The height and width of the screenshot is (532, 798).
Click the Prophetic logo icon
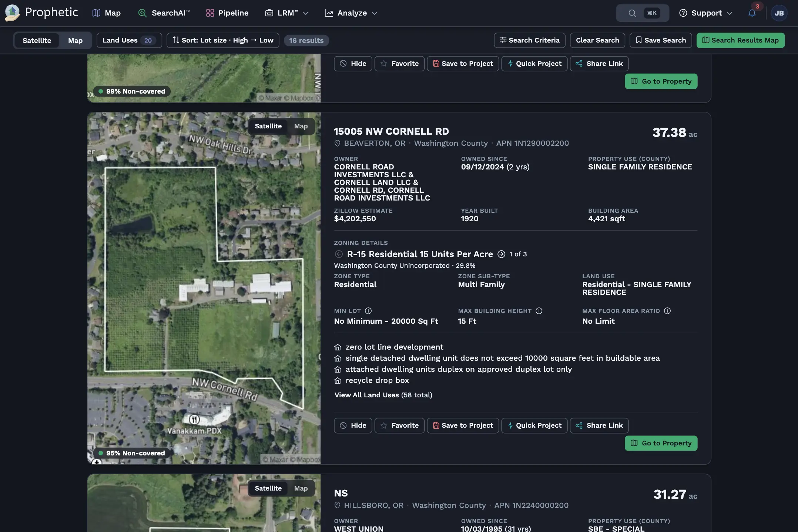click(12, 13)
